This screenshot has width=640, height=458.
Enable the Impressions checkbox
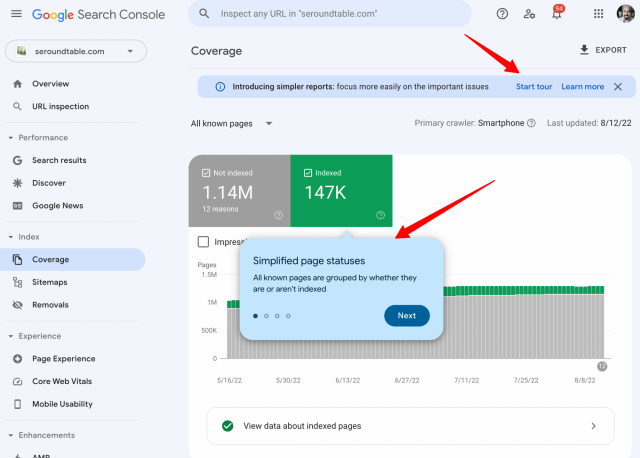(x=204, y=242)
